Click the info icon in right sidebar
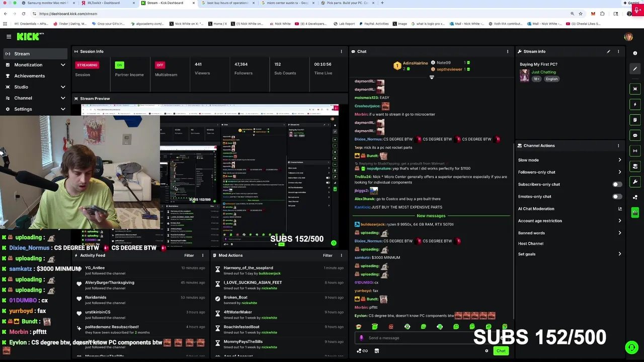Image resolution: width=644 pixels, height=362 pixels. 635,53
